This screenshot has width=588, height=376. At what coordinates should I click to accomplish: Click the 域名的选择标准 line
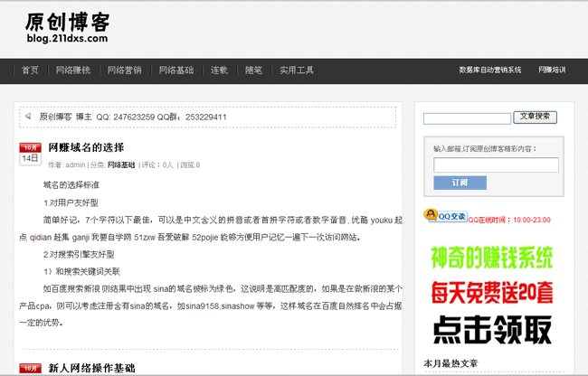click(x=71, y=184)
